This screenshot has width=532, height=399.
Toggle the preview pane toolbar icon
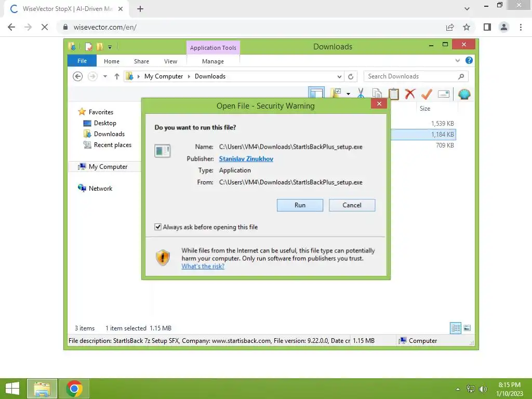316,94
